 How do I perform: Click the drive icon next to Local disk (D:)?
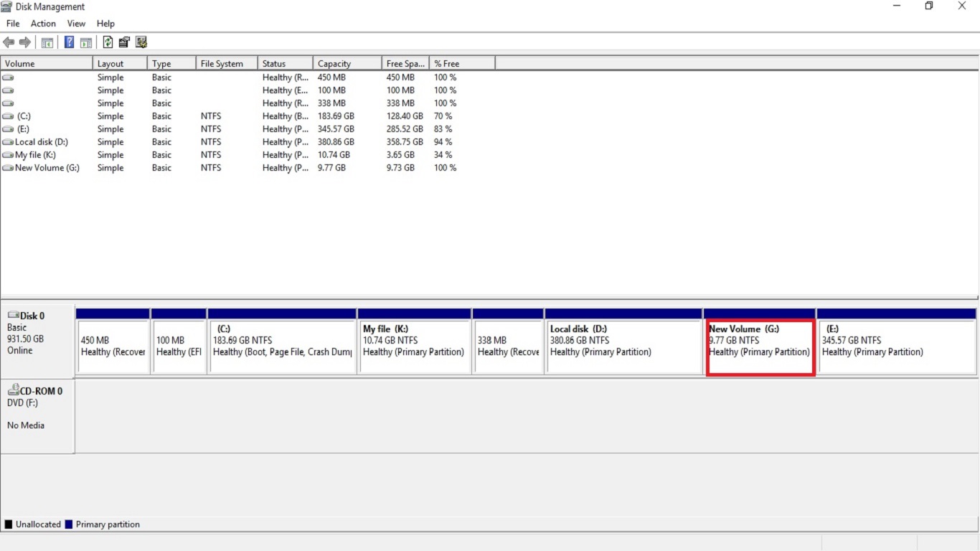pyautogui.click(x=8, y=142)
